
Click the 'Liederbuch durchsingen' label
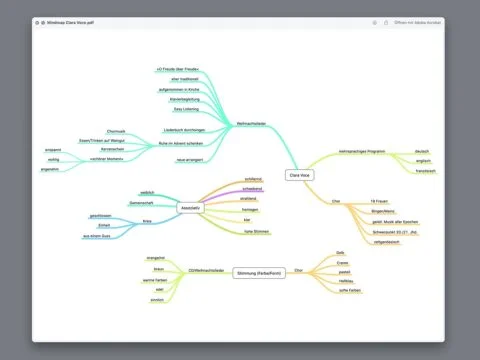[184, 130]
